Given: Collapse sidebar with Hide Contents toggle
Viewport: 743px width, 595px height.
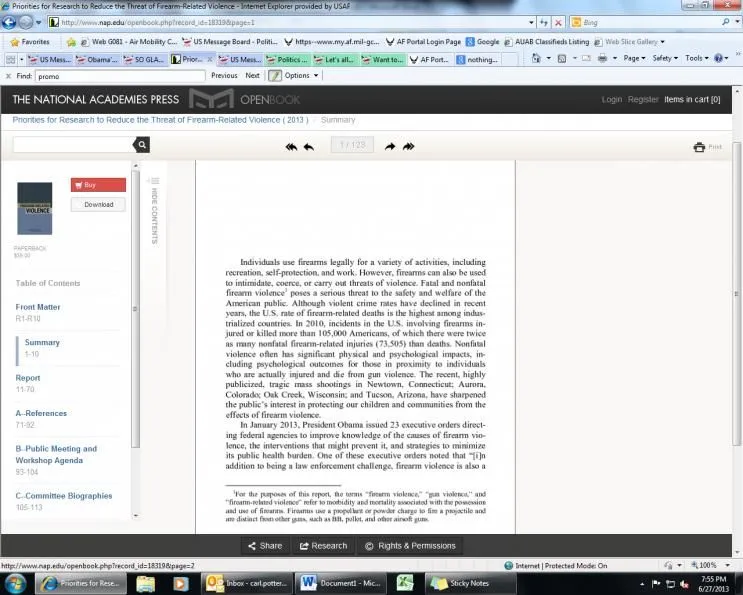Looking at the screenshot, I should pyautogui.click(x=154, y=215).
